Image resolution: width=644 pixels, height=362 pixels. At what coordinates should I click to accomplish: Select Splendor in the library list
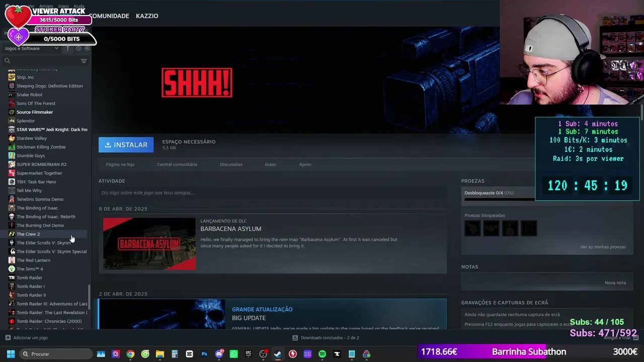[x=26, y=121]
